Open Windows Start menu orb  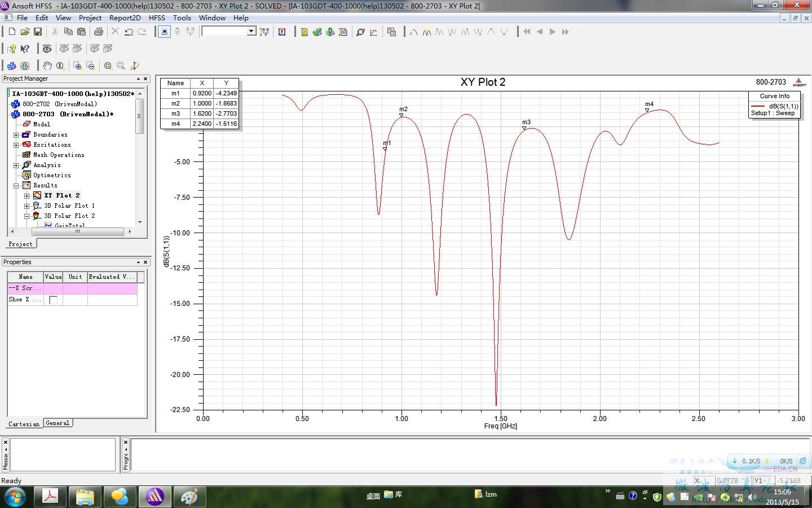[x=15, y=497]
